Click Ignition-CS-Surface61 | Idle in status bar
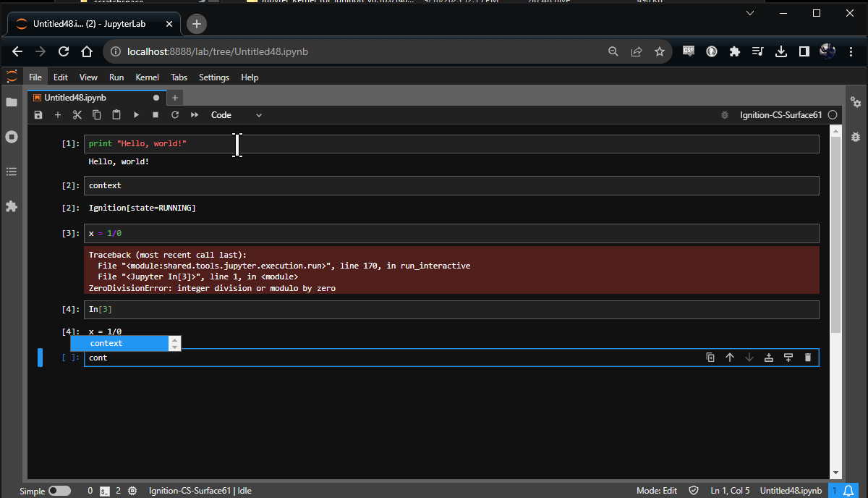 (x=200, y=491)
